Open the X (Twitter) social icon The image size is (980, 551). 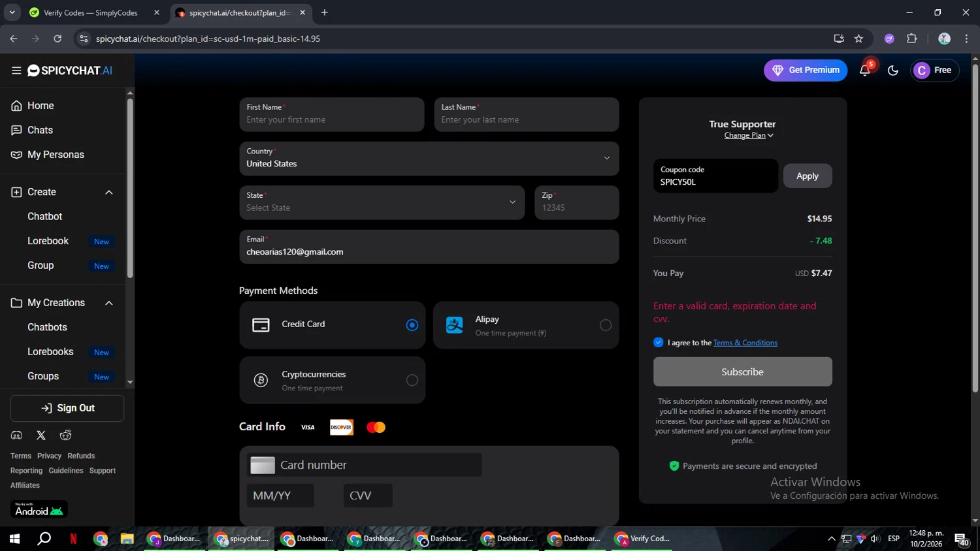41,435
